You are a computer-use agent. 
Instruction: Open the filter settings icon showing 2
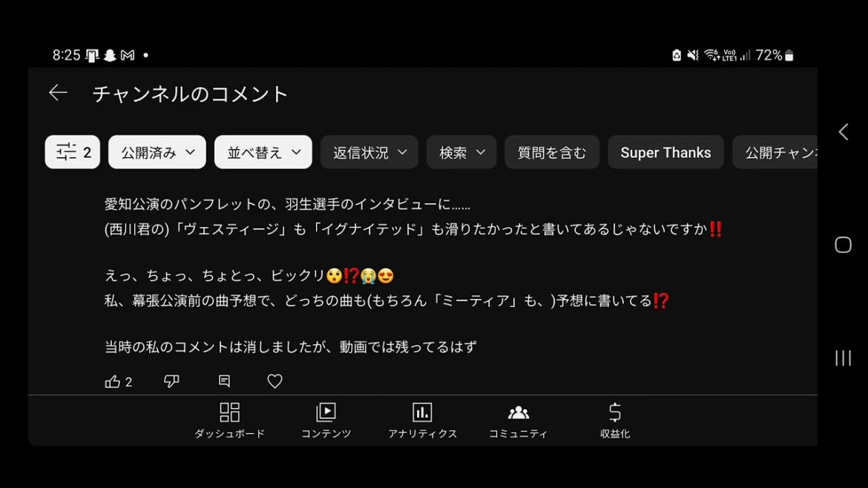[73, 151]
